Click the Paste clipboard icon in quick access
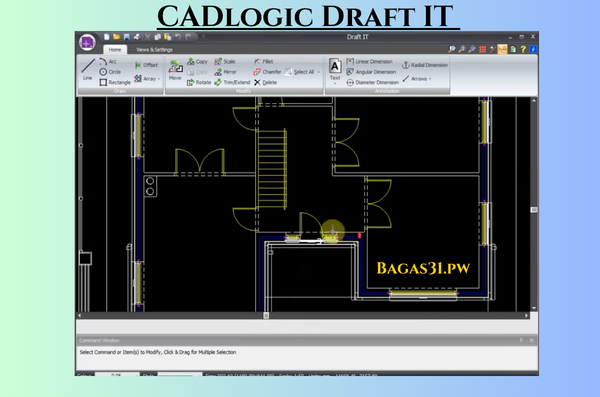Screen dimensions: 600x397 click(x=168, y=37)
